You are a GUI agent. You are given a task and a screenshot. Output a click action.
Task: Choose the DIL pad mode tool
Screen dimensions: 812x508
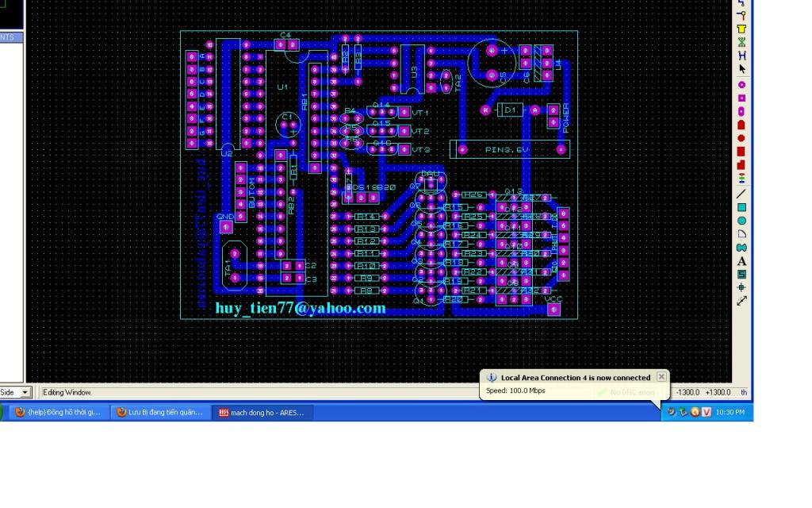coord(741,111)
